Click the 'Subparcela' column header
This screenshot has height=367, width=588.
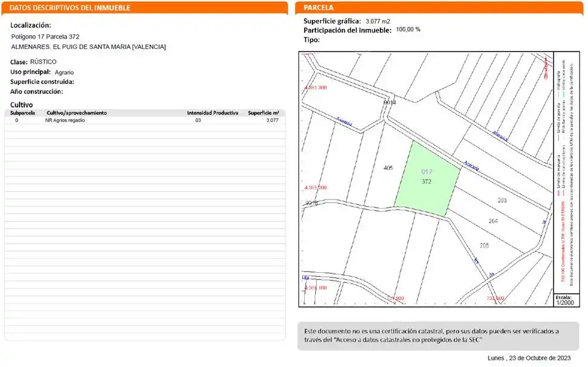(22, 113)
